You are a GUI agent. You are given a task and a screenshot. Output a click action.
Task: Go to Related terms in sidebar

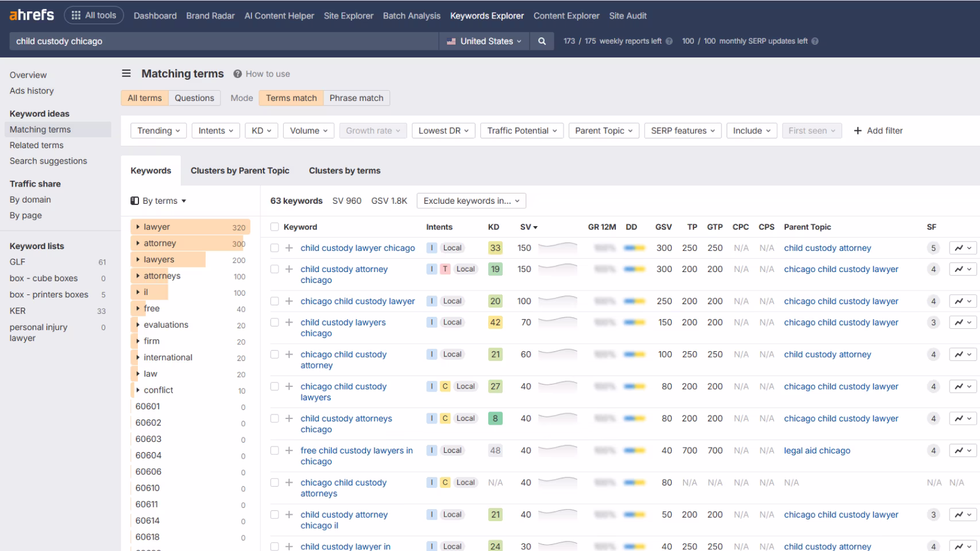[36, 145]
